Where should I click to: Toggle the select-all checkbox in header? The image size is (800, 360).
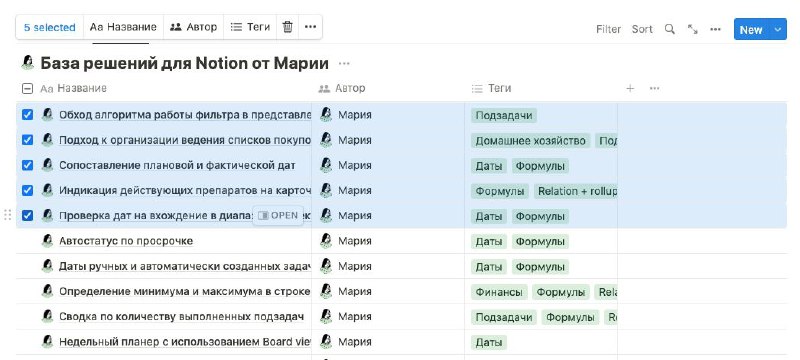click(x=27, y=89)
